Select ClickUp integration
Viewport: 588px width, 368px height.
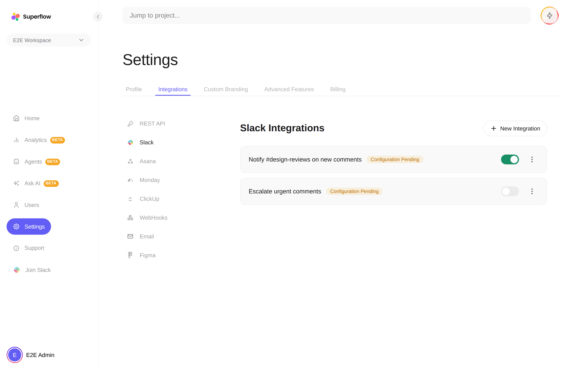click(x=143, y=199)
